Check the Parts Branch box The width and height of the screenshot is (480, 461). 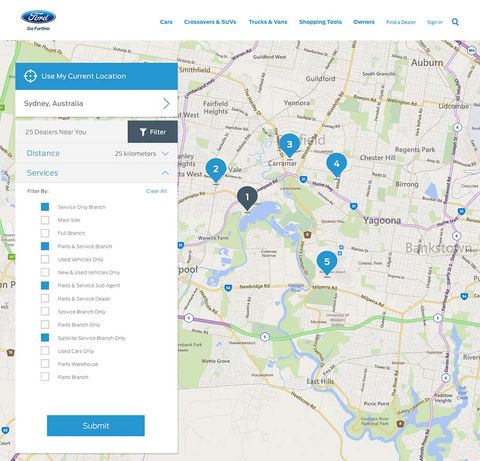coord(45,377)
